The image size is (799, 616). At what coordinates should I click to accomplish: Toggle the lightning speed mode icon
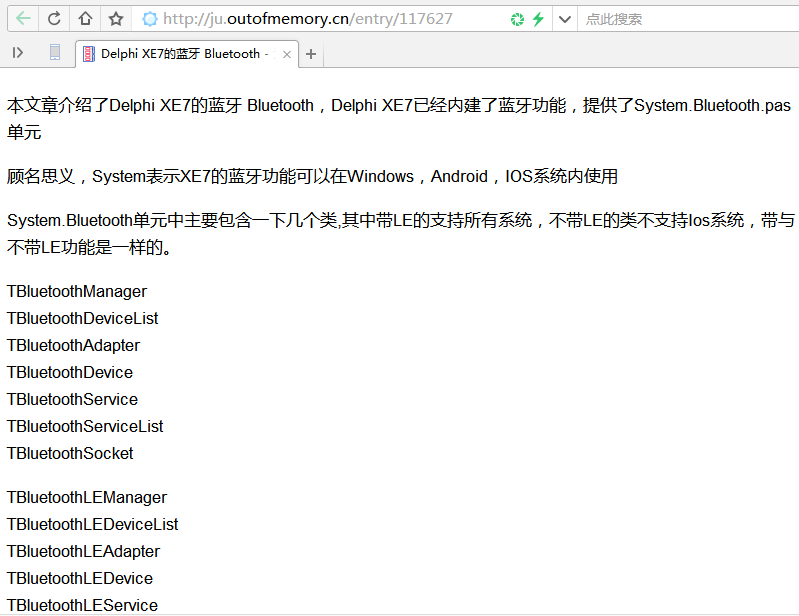coord(538,19)
